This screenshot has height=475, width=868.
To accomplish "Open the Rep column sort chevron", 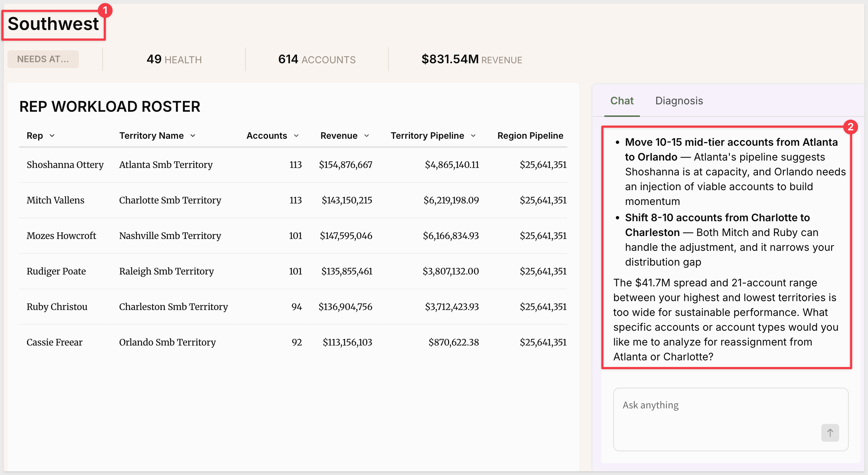I will point(52,136).
